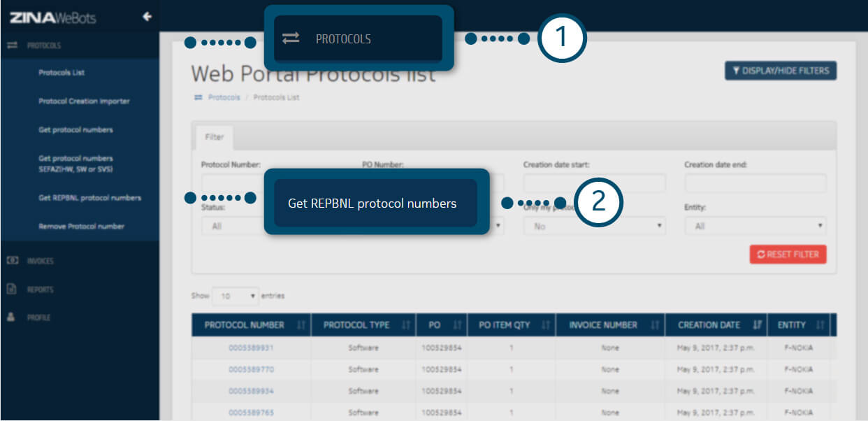868x421 pixels.
Task: Open the Entity dropdown
Action: coord(755,227)
